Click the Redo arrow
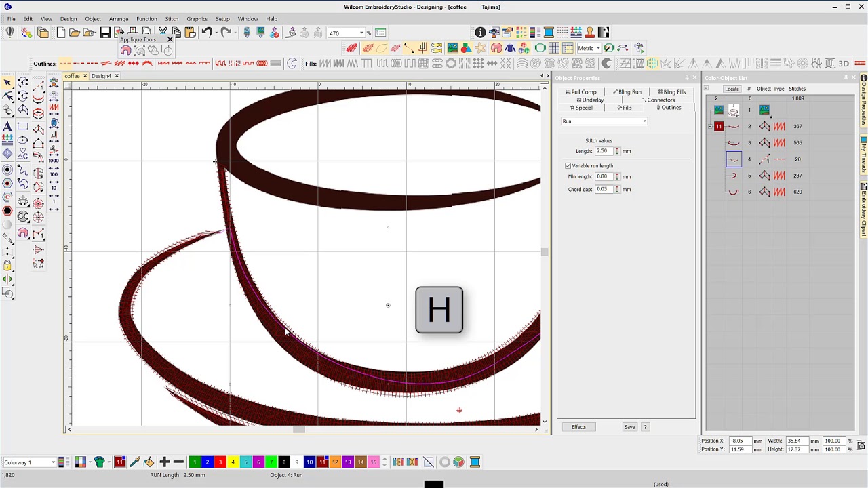Viewport: 868px width, 488px height. 226,33
